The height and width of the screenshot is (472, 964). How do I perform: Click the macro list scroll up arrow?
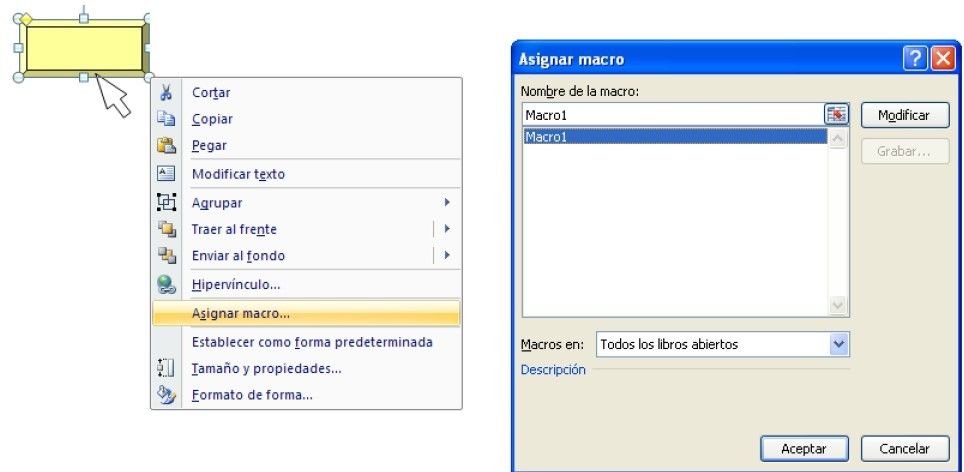[x=837, y=140]
